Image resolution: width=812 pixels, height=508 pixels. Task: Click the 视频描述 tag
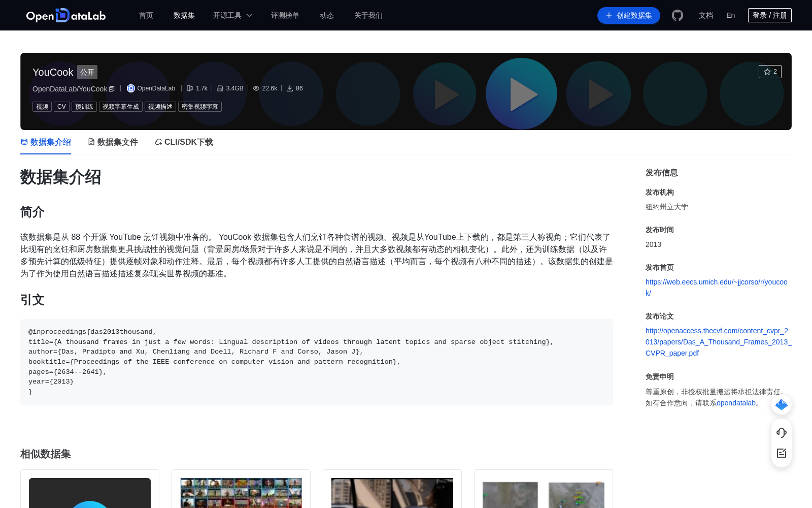coord(160,107)
